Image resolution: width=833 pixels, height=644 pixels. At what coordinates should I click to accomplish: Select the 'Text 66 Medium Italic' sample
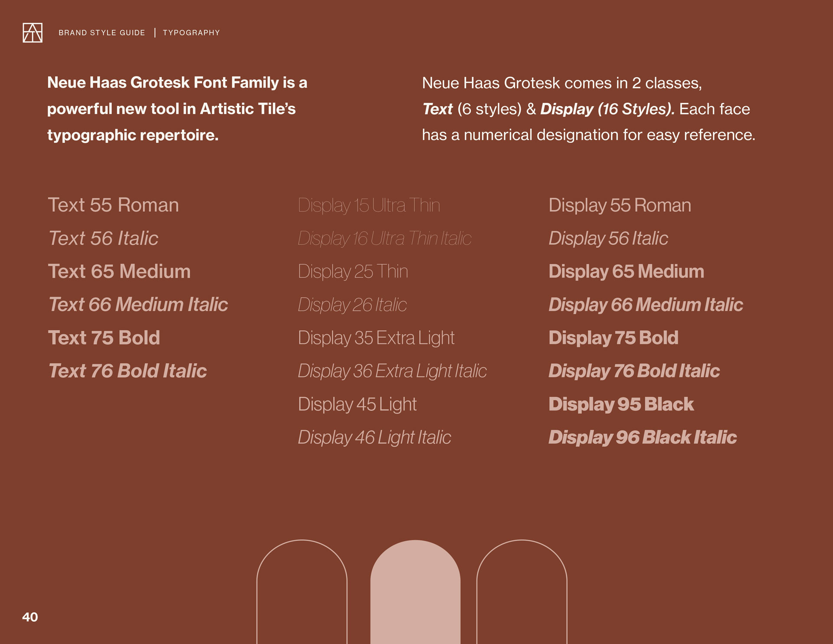tap(138, 304)
